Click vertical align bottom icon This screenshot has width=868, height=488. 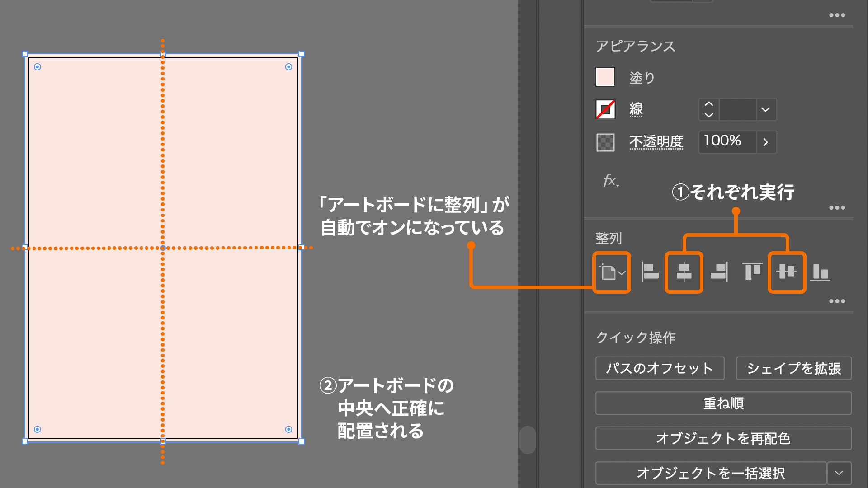point(820,272)
